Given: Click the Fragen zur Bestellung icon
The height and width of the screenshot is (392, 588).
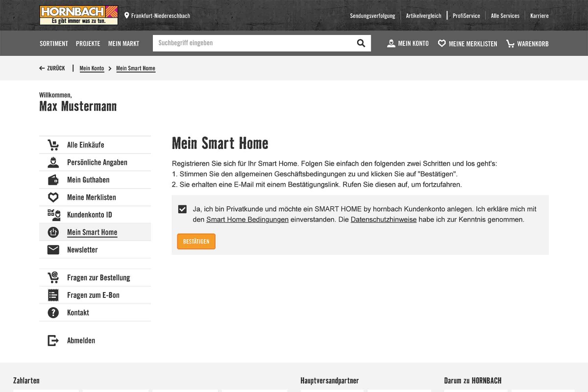Looking at the screenshot, I should [53, 277].
